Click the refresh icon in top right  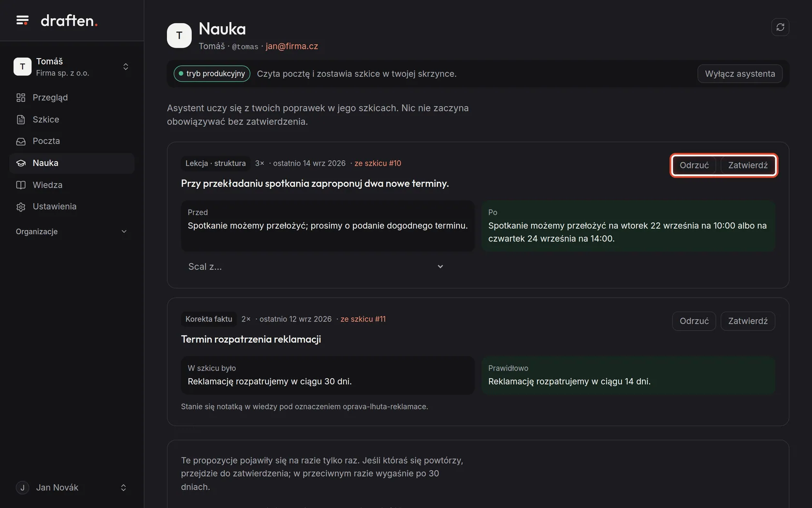[780, 27]
